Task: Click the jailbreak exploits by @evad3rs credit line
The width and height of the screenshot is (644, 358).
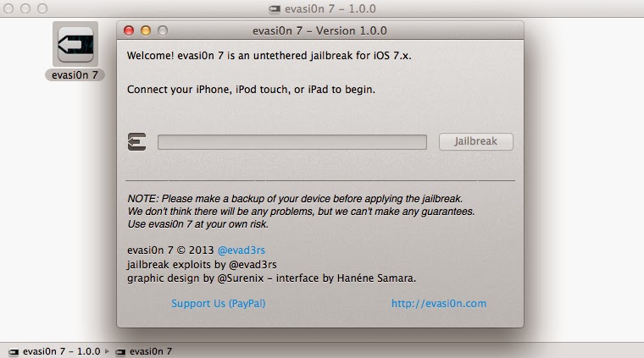Action: (202, 265)
